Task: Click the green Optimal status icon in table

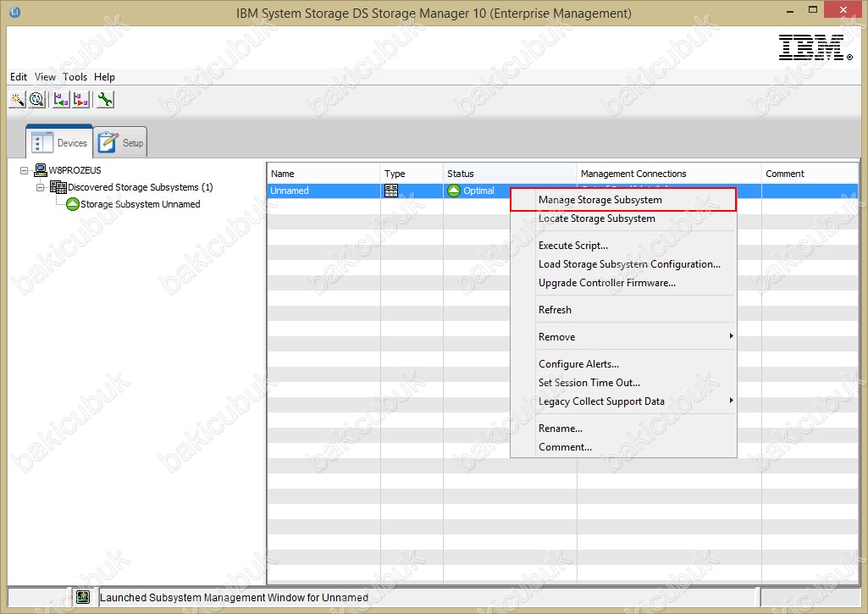Action: click(453, 191)
